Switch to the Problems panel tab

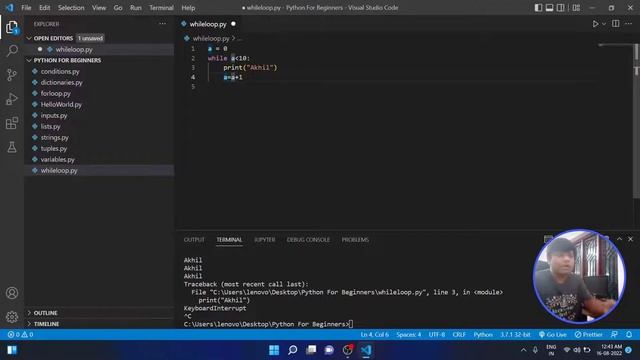355,240
